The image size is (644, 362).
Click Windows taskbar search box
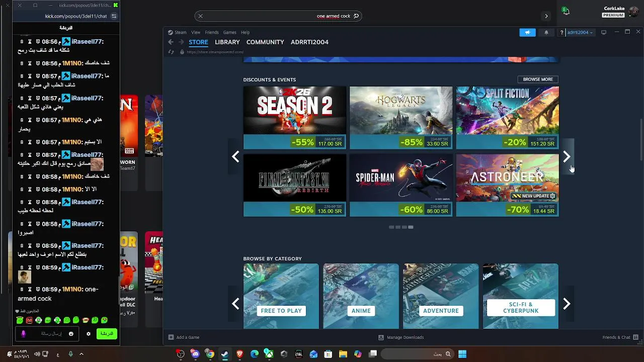(x=417, y=354)
